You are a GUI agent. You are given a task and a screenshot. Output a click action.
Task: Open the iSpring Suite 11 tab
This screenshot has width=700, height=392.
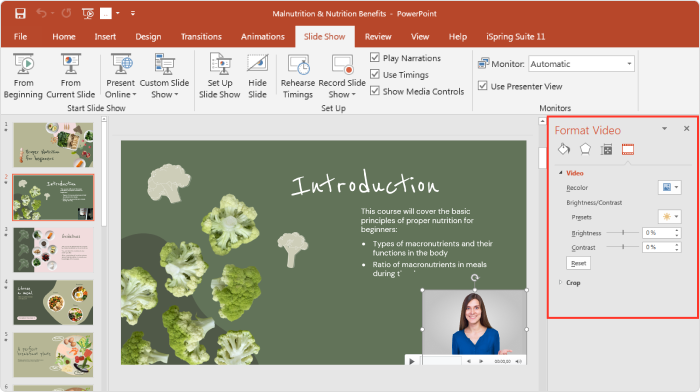click(x=516, y=37)
